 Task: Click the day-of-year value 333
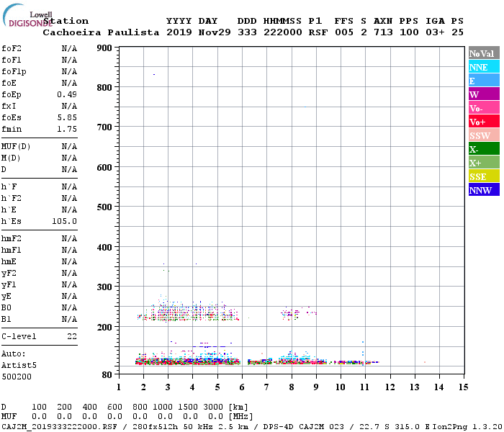point(247,32)
